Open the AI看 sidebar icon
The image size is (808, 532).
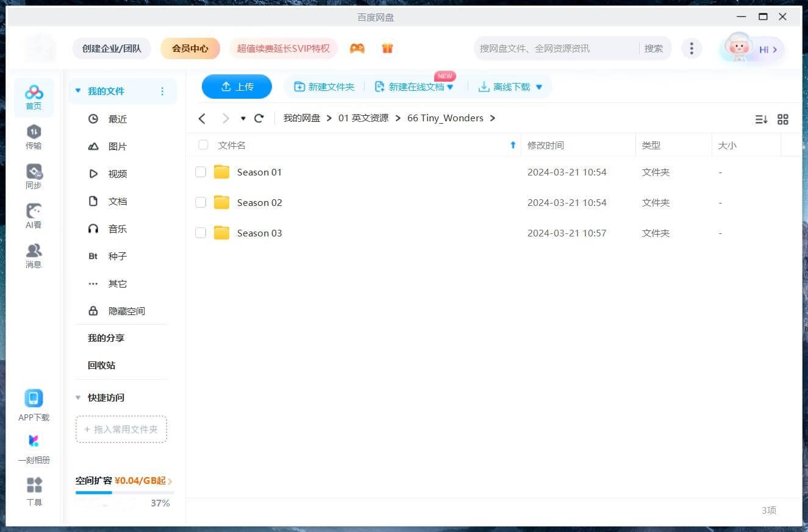(x=34, y=211)
